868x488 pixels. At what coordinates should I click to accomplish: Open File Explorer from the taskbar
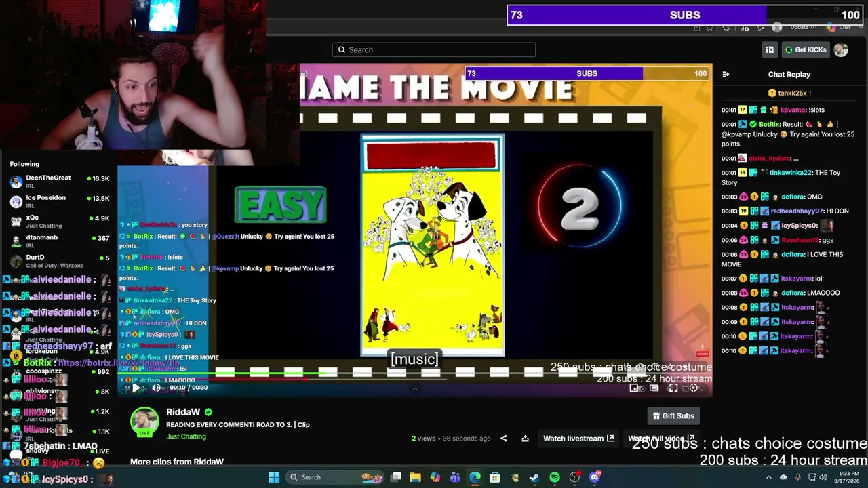coord(416,477)
